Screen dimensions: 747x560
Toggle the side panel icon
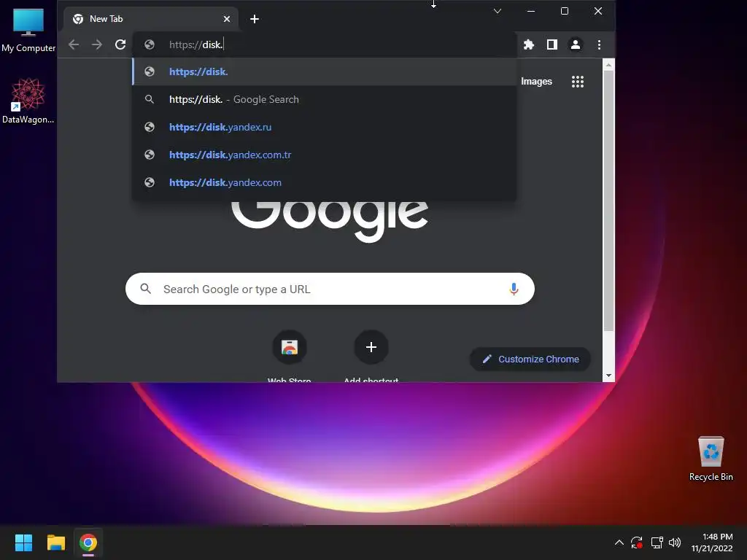click(552, 44)
